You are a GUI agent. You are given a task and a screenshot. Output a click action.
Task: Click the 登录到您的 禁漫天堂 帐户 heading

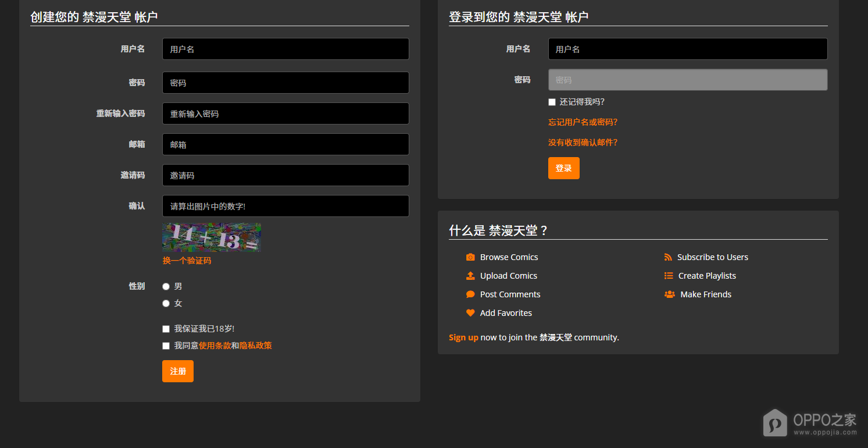[519, 17]
